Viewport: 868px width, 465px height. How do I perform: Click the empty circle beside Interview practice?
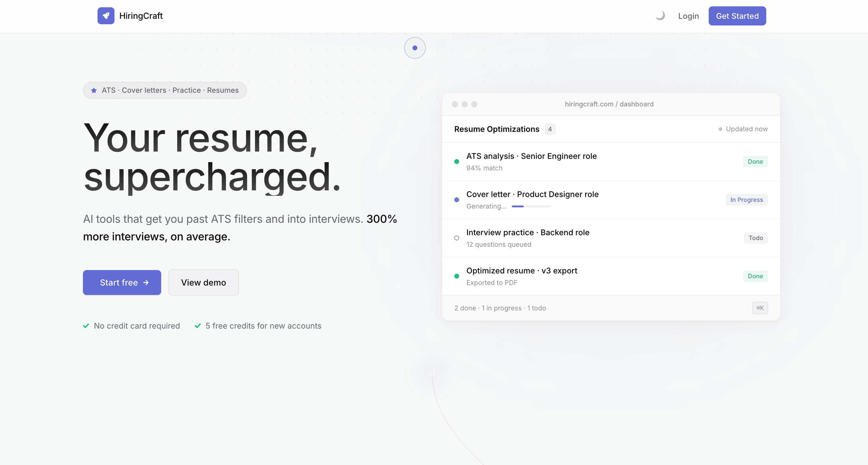(457, 238)
